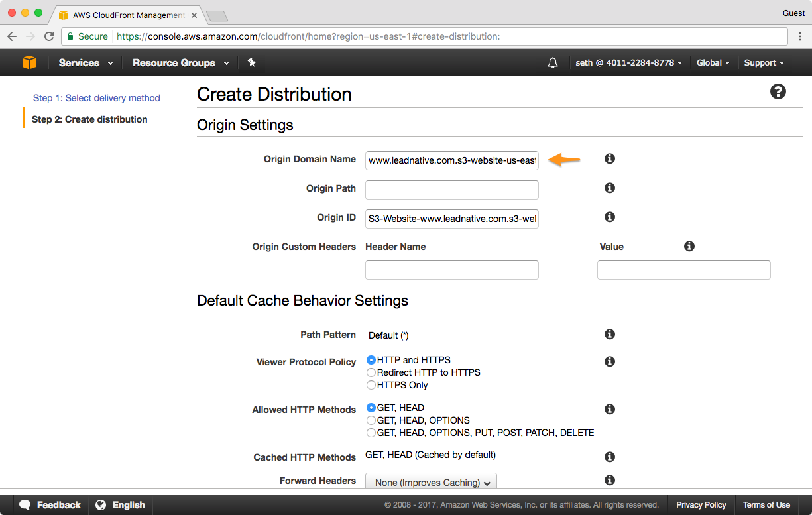Open the Forward Headers dropdown
The height and width of the screenshot is (515, 812).
click(431, 483)
